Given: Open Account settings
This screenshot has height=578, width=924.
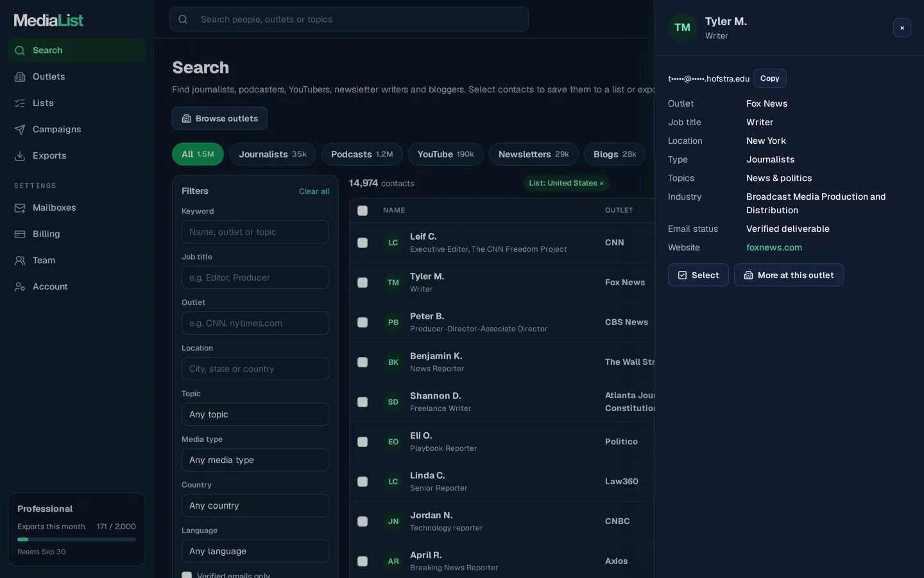Looking at the screenshot, I should tap(76, 286).
